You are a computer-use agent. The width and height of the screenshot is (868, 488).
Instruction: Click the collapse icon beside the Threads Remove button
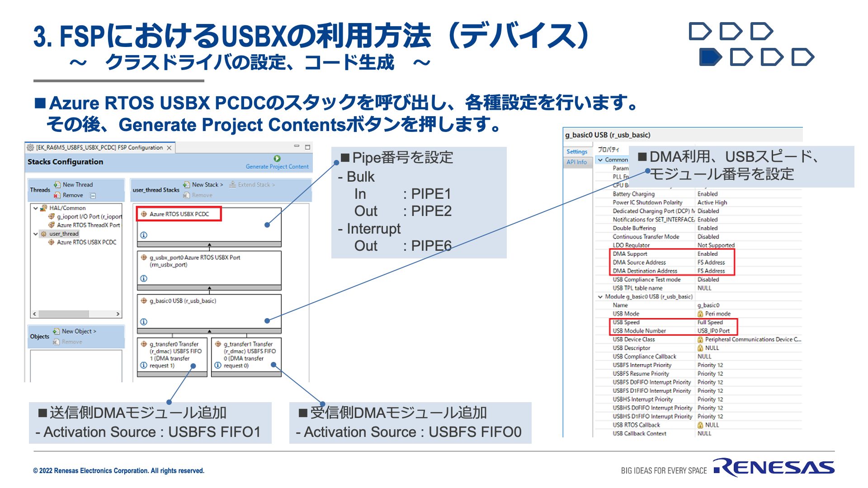[93, 196]
